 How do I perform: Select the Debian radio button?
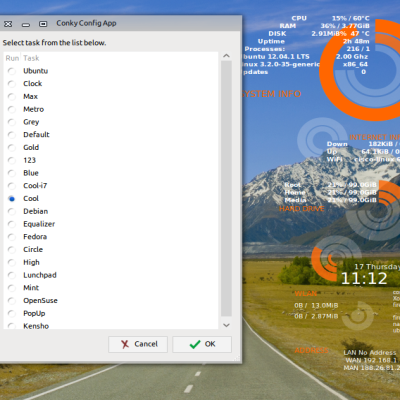pyautogui.click(x=12, y=211)
